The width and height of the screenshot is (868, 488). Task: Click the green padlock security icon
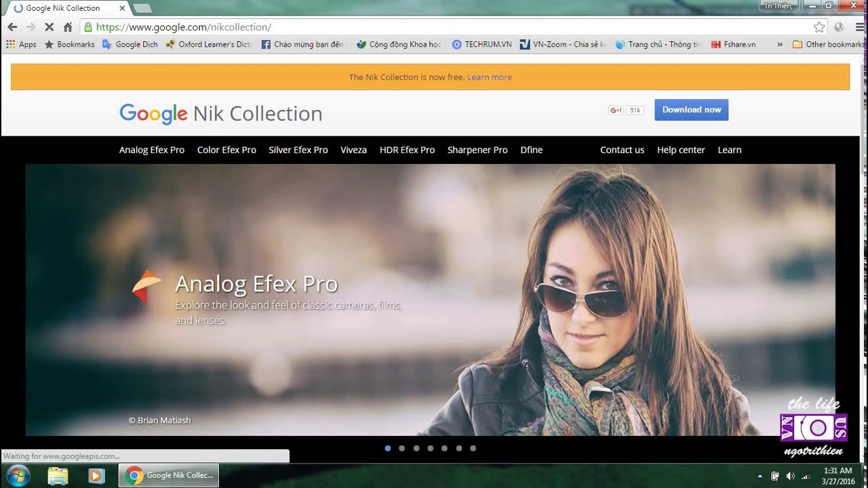(x=87, y=27)
